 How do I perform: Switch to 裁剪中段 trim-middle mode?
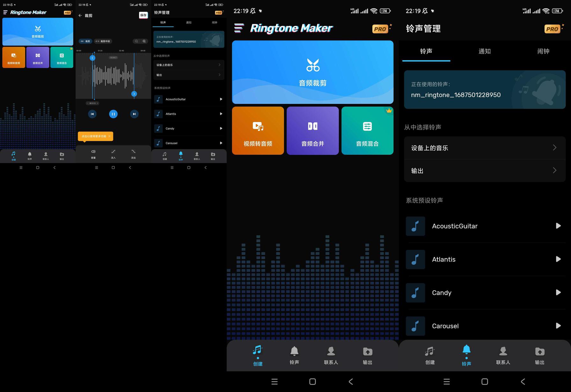[x=103, y=41]
